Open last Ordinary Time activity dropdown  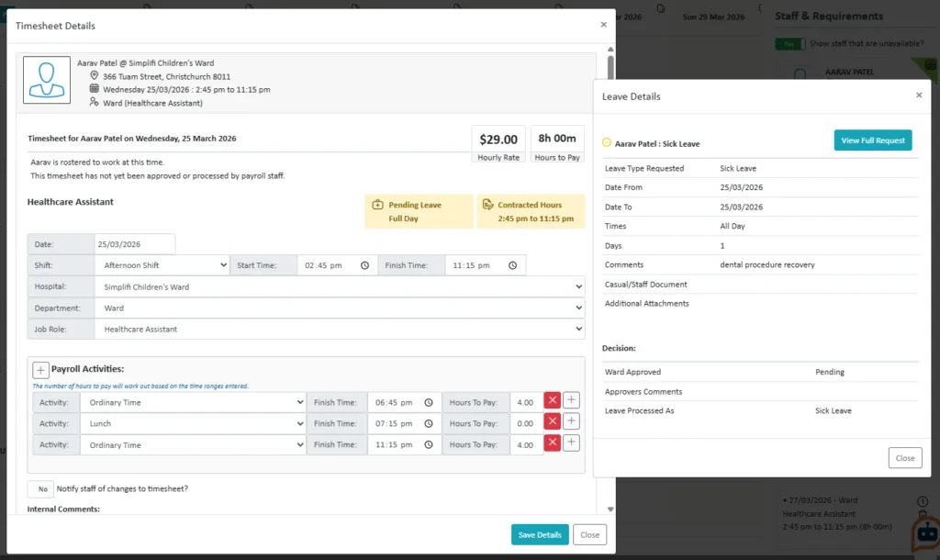[x=193, y=445]
